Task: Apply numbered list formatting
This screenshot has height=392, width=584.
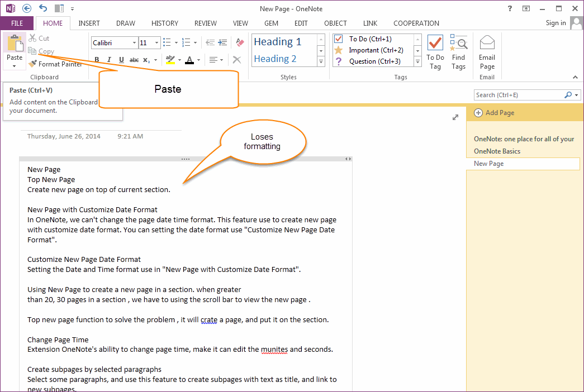Action: (x=186, y=42)
